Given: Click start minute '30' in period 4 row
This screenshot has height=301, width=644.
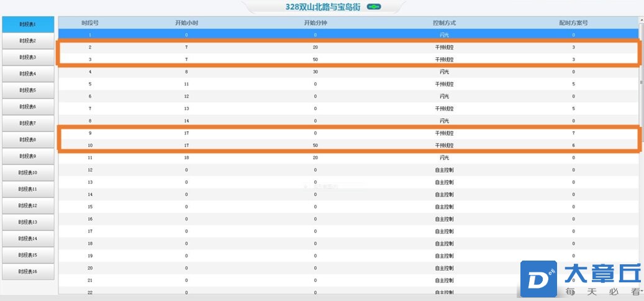Looking at the screenshot, I should [x=315, y=72].
